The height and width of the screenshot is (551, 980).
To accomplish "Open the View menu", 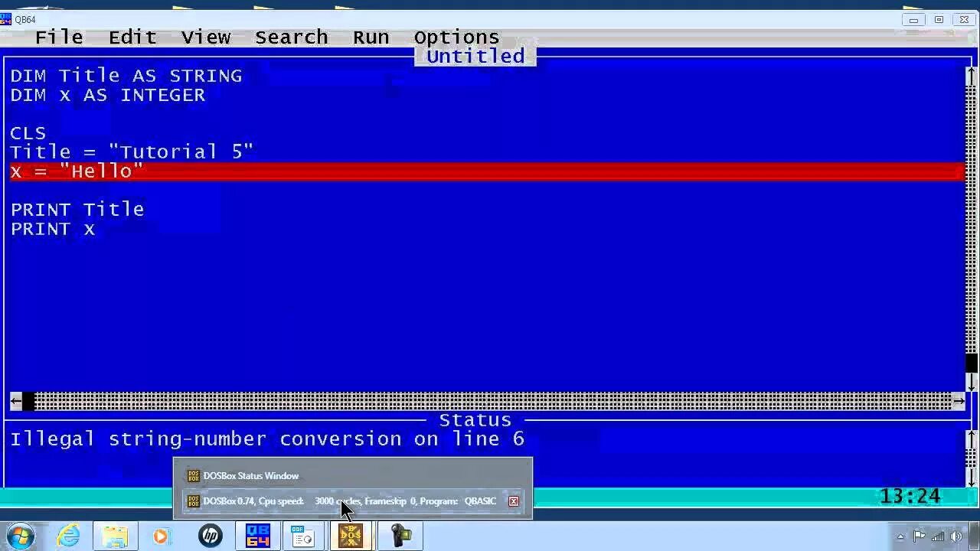I will [x=206, y=37].
